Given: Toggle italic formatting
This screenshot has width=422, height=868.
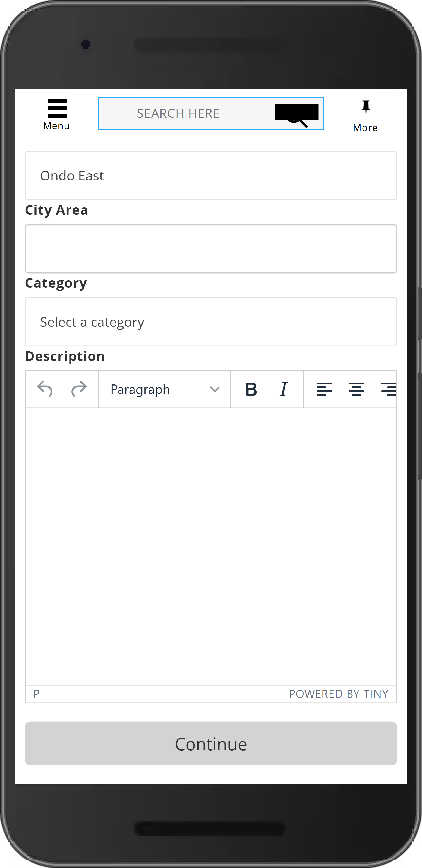Looking at the screenshot, I should (x=284, y=389).
